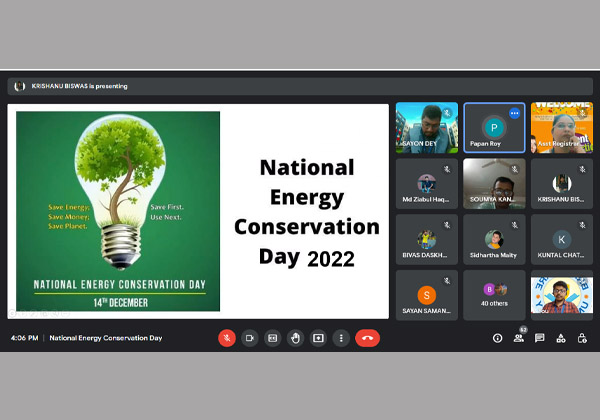This screenshot has width=600, height=420.
Task: Open the activities shapes icon
Action: (x=561, y=338)
